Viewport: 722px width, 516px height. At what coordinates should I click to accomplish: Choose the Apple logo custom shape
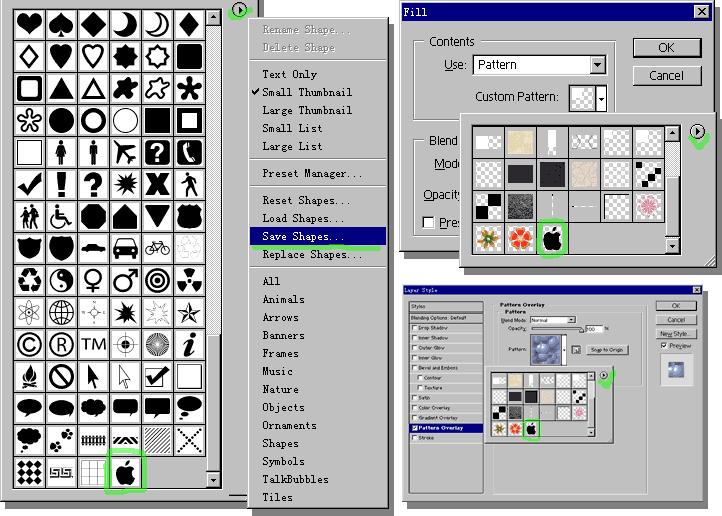pos(125,470)
